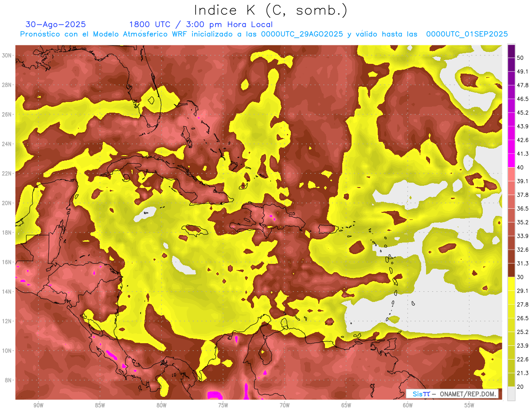Viewport: 532px width, 411px height.
Task: Click the "0000UTC_01SEP2025" valid-until time text
Action: click(467, 34)
